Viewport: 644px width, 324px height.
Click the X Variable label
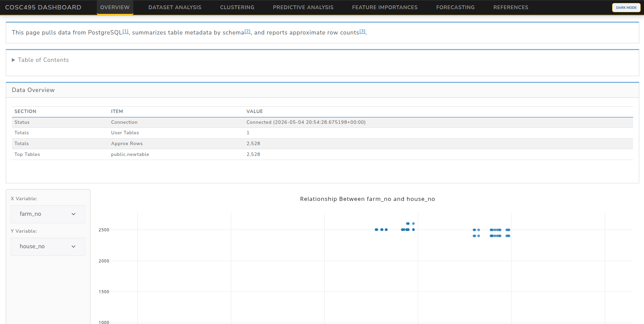[24, 199]
